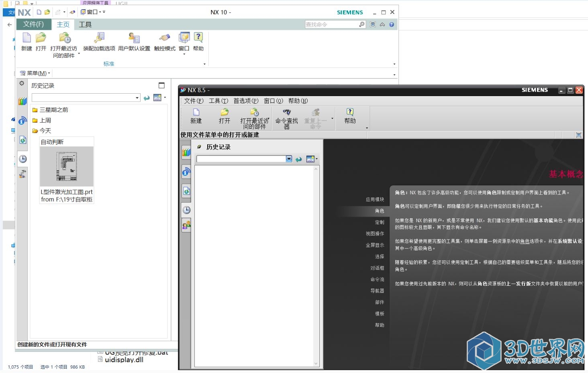588x373 pixels.
Task: Select 工具 tab in NX 10
Action: click(x=85, y=25)
